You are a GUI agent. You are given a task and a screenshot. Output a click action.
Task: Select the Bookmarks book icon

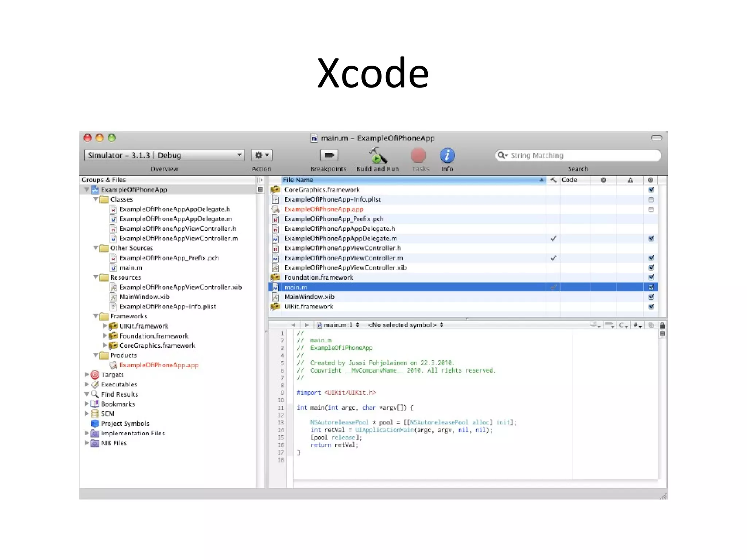click(x=95, y=404)
